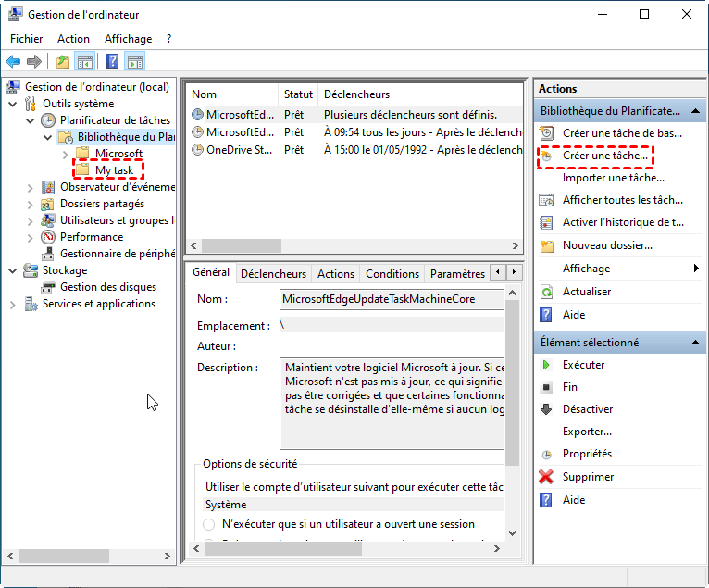This screenshot has width=709, height=588.
Task: Toggle the Action pane toolbar icon
Action: 135,61
